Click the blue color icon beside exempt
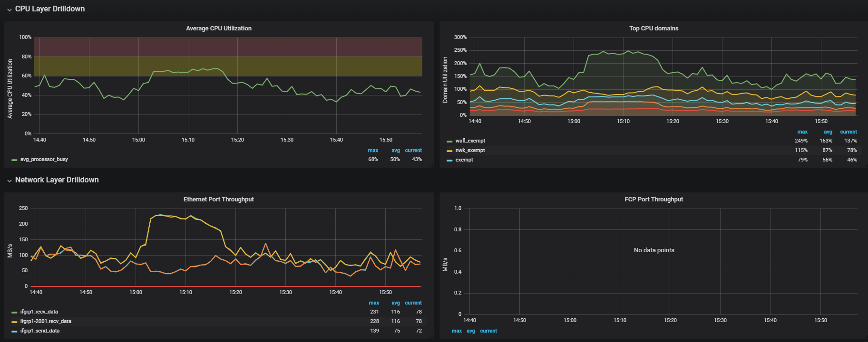The image size is (868, 342). (x=449, y=160)
